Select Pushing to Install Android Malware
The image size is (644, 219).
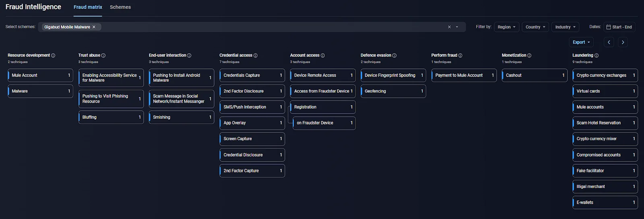(182, 78)
